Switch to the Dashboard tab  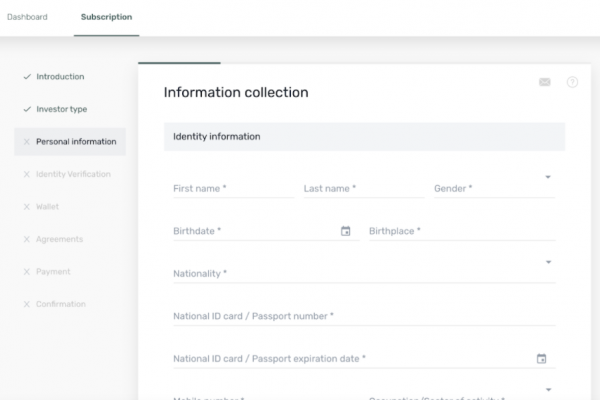(x=27, y=17)
